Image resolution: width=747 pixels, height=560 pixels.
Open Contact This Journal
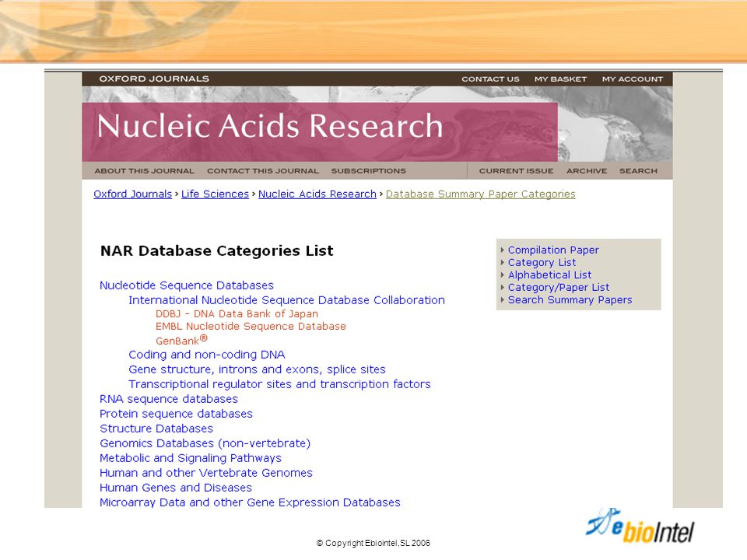coord(262,171)
